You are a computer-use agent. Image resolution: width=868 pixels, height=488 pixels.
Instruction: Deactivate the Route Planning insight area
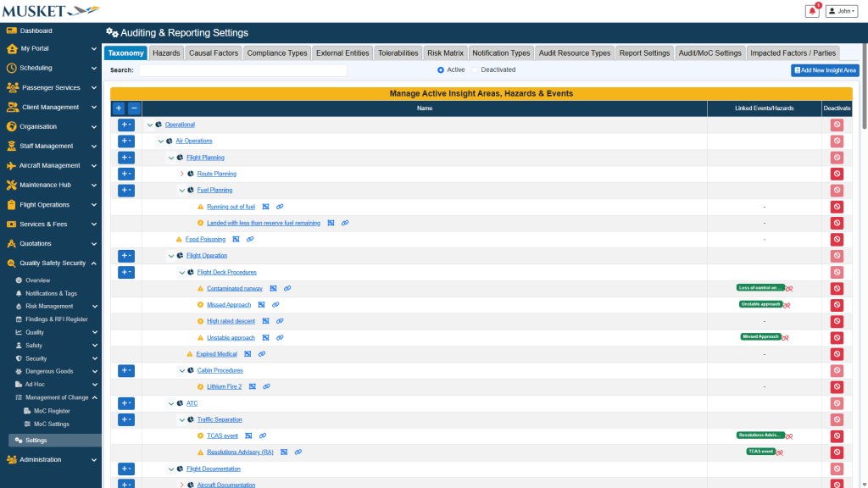coord(837,174)
